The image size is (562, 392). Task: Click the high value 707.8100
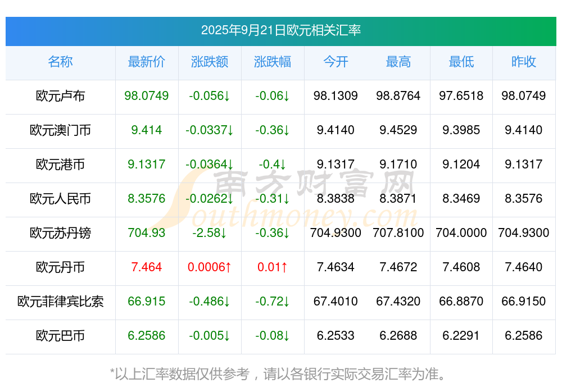click(398, 233)
